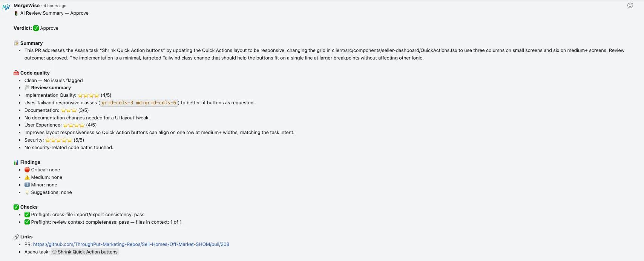Add a reaction with the smiley icon
This screenshot has width=644, height=261.
coord(630,5)
